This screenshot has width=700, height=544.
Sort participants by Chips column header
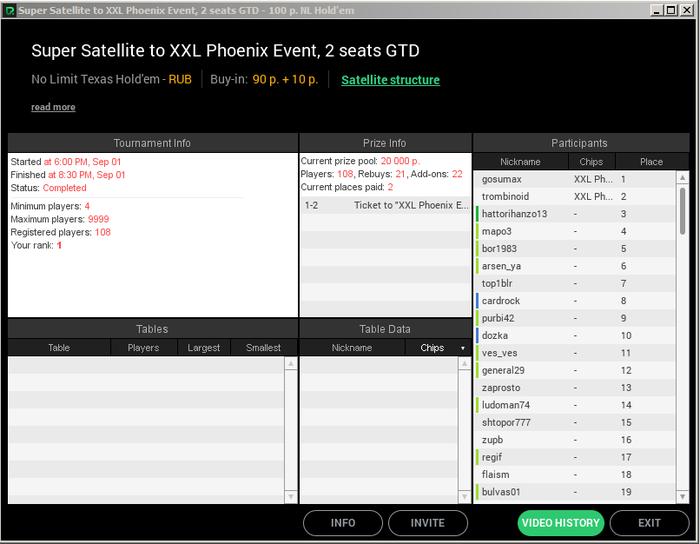[591, 162]
